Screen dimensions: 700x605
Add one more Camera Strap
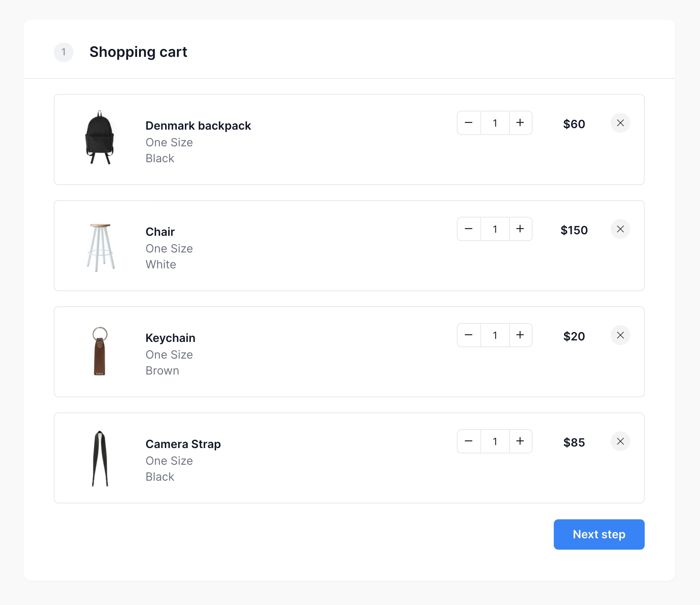click(x=520, y=441)
